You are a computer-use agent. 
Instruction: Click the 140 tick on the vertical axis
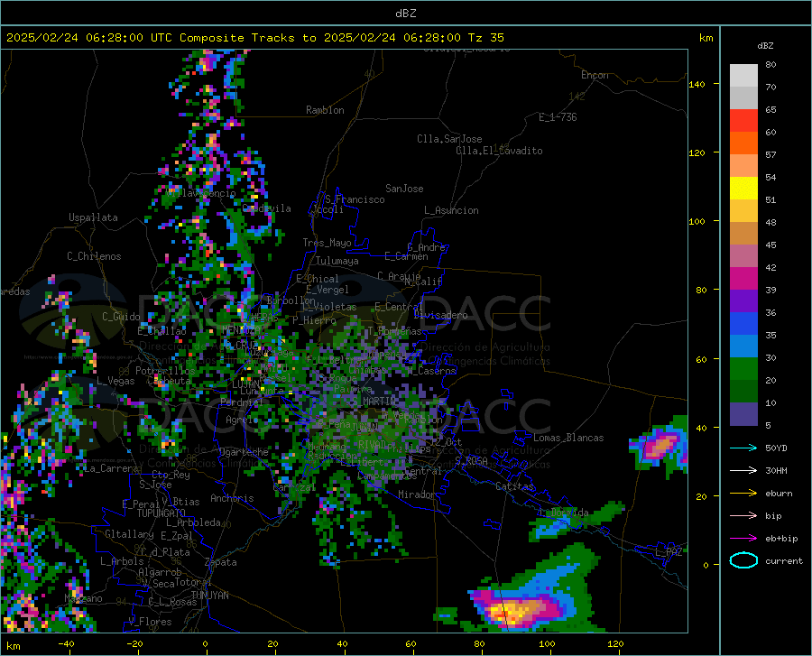[697, 84]
